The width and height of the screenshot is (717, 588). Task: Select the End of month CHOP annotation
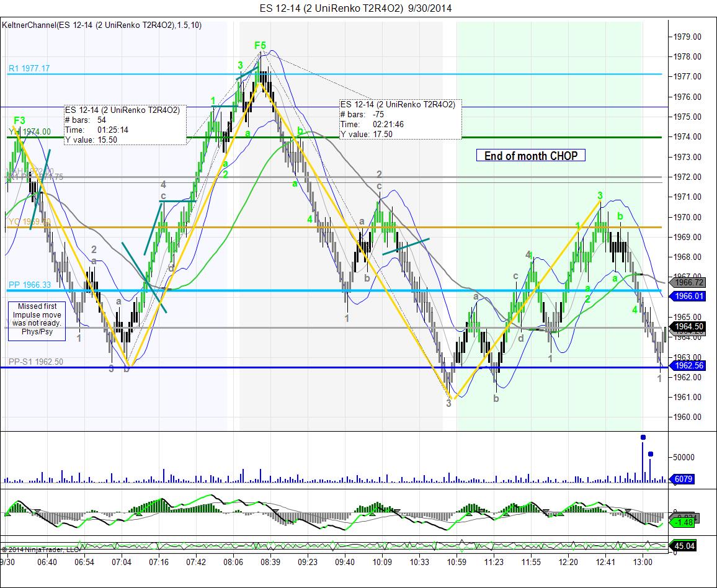point(531,156)
